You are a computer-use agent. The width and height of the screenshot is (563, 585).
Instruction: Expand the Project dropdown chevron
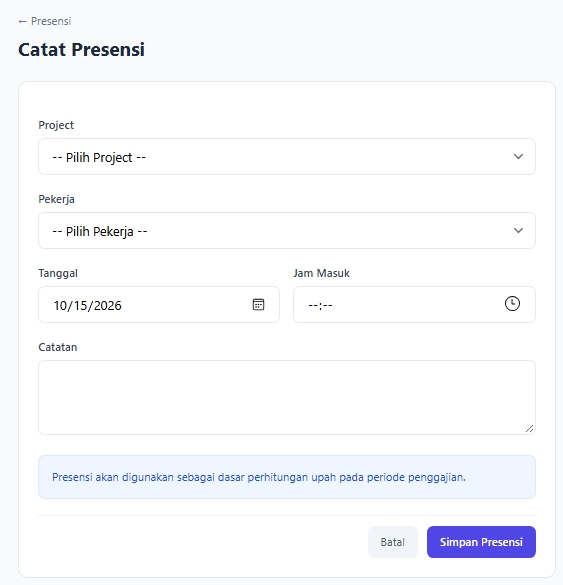[x=518, y=156]
